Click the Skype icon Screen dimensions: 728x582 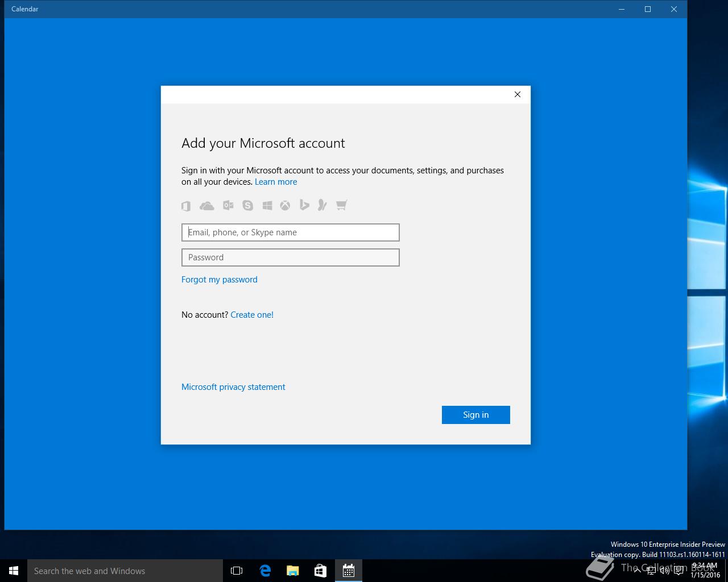[247, 205]
